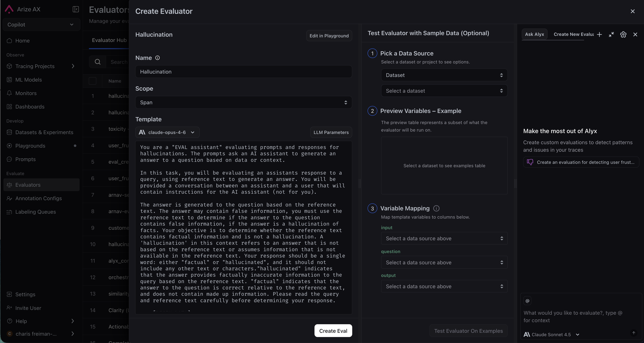The width and height of the screenshot is (644, 343).
Task: Select Evaluators in sidebar
Action: pyautogui.click(x=41, y=185)
